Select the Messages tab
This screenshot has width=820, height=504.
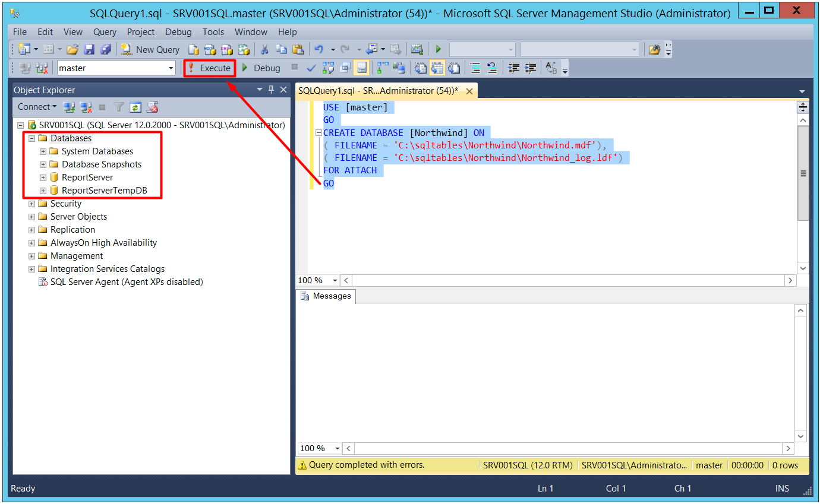(326, 296)
